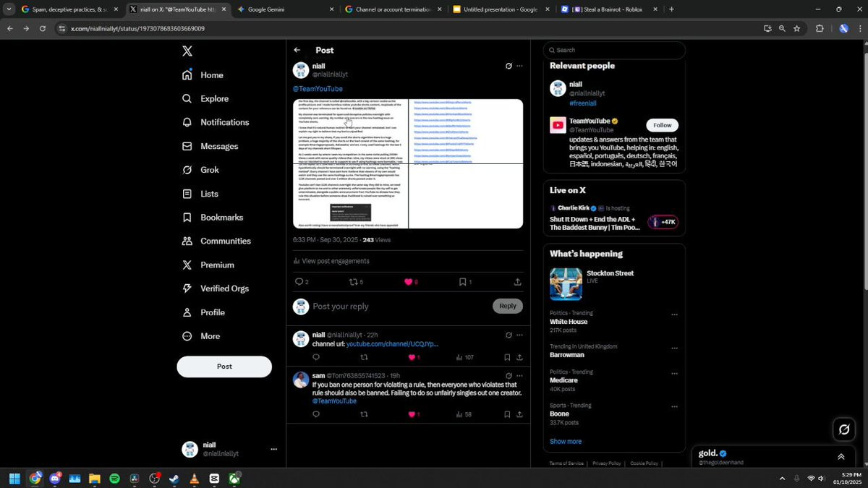Expand the gold. messages drawer chevrons

tap(841, 457)
